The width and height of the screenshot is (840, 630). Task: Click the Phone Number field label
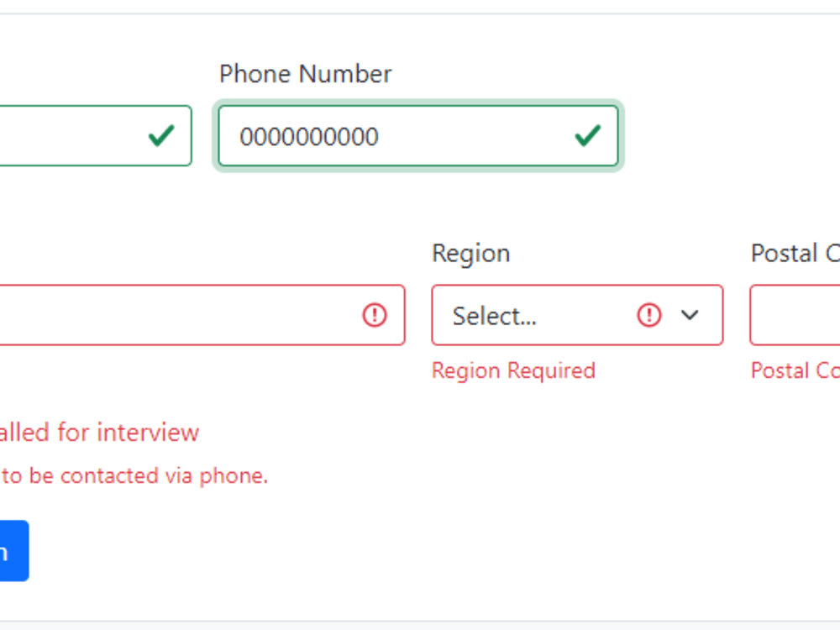coord(305,74)
